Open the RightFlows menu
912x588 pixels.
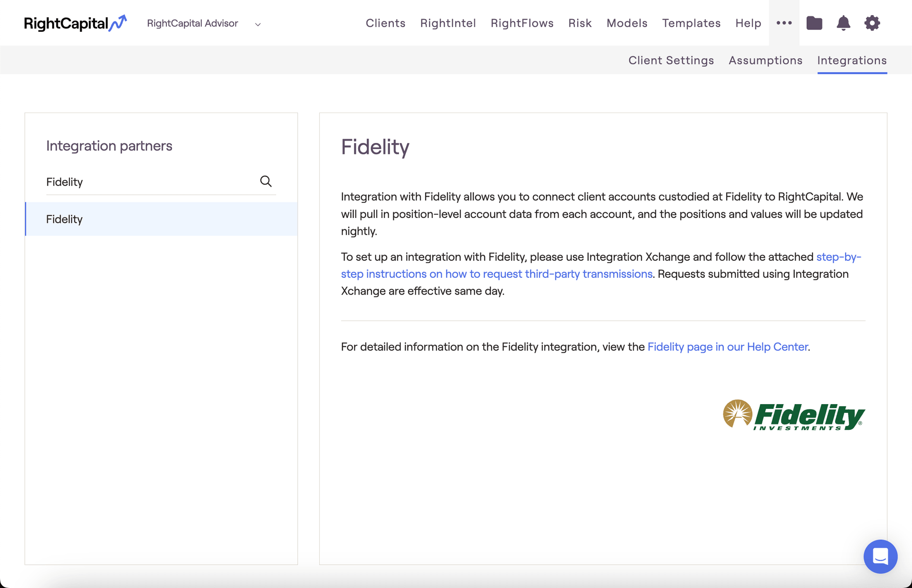(x=522, y=23)
